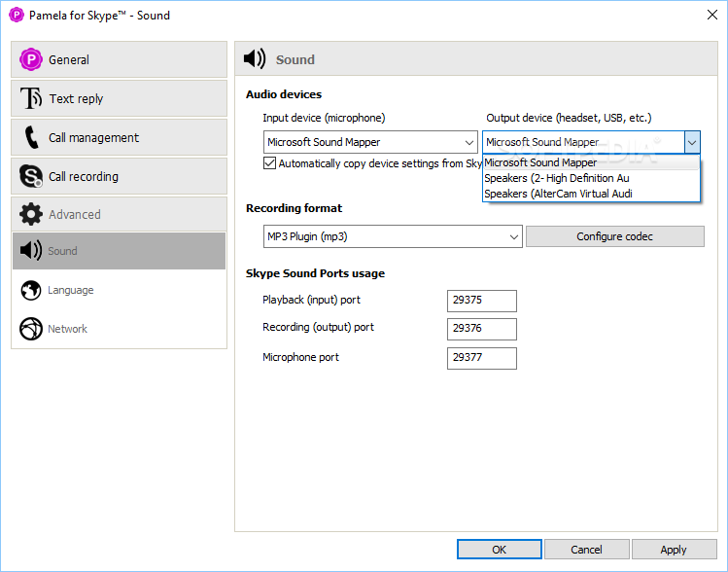Close the Pamela Sound dialog window
This screenshot has height=572, width=728.
[712, 15]
